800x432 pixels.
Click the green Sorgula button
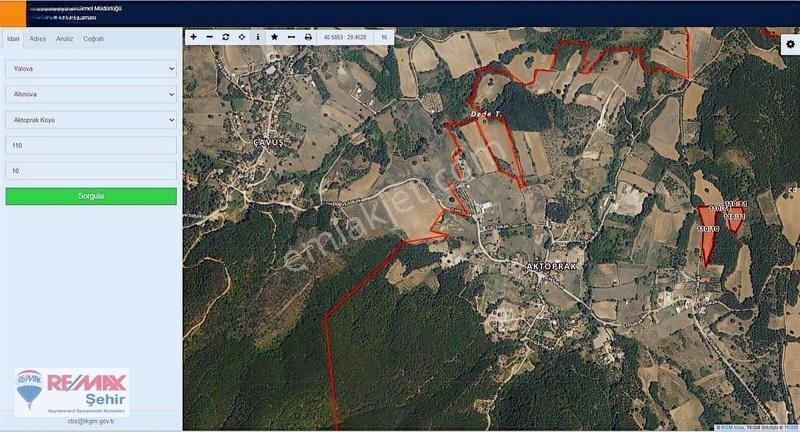91,196
